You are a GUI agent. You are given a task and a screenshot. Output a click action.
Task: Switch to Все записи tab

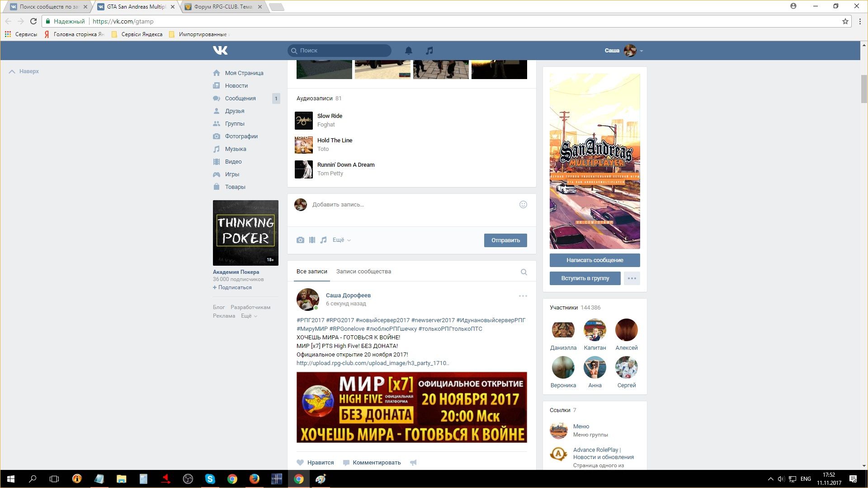tap(312, 272)
